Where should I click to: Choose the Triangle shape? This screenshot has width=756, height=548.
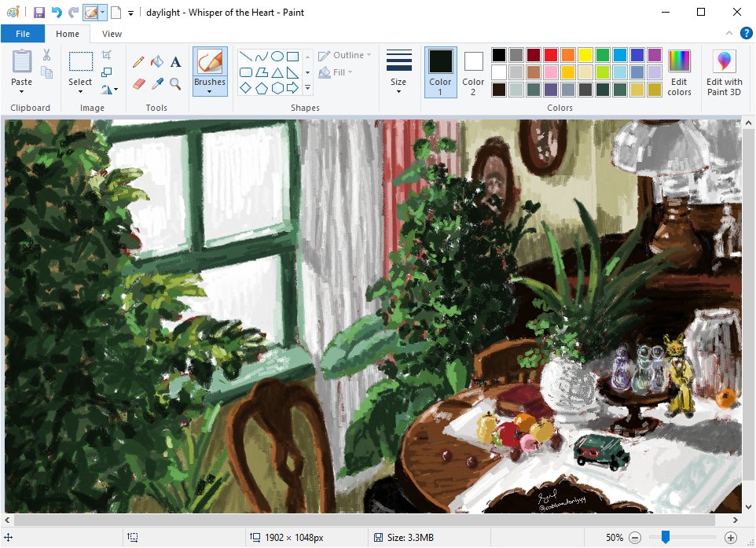277,72
